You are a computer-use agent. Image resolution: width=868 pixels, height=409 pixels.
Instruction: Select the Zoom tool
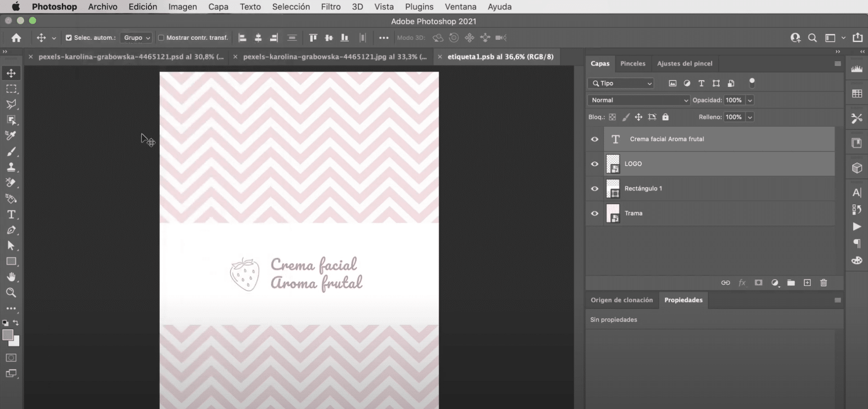[x=11, y=292]
